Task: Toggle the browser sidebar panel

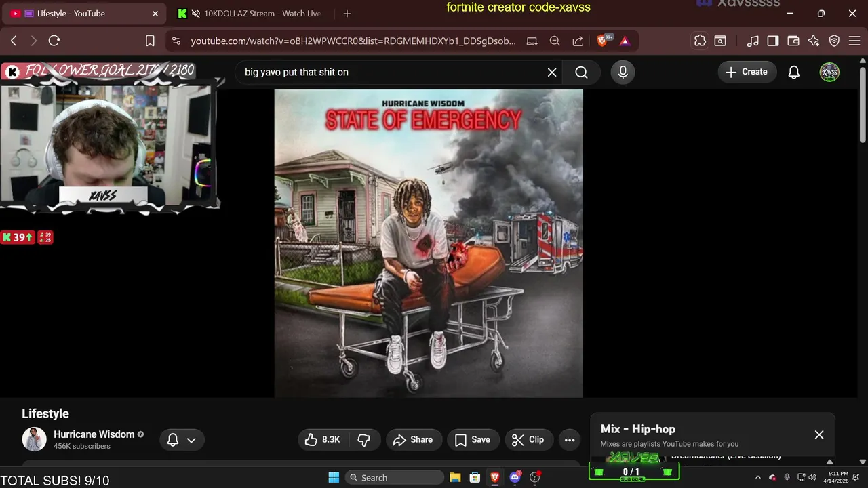Action: click(773, 41)
